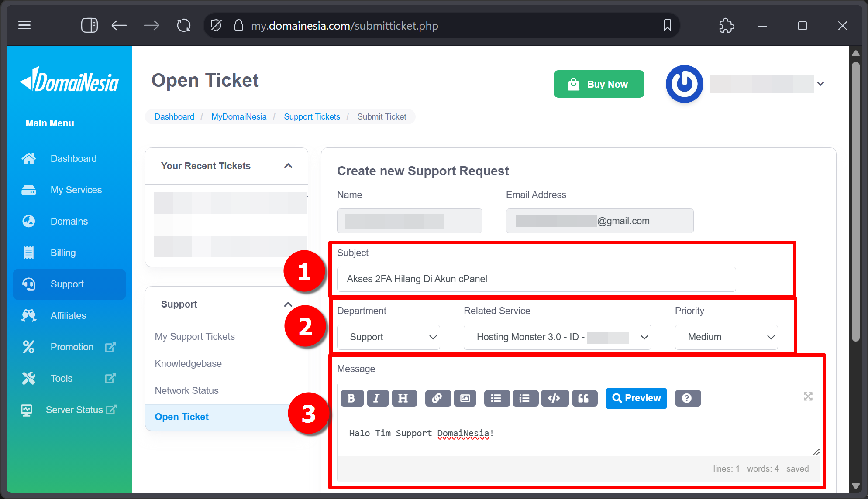Click the scrollbar down arrow
This screenshot has height=499, width=868.
point(856,485)
